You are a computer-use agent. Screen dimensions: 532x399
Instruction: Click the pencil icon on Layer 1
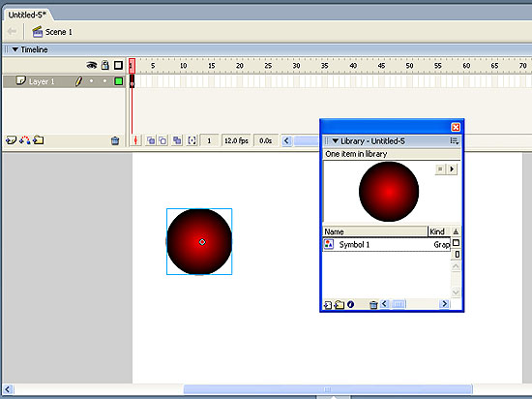pyautogui.click(x=78, y=81)
